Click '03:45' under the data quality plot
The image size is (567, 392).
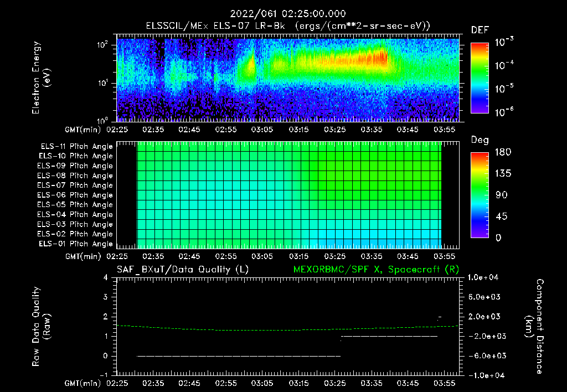point(408,383)
